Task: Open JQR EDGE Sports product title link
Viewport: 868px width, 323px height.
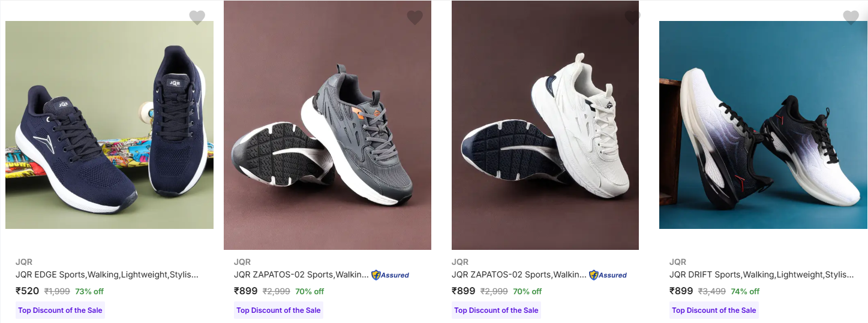Action: point(107,274)
